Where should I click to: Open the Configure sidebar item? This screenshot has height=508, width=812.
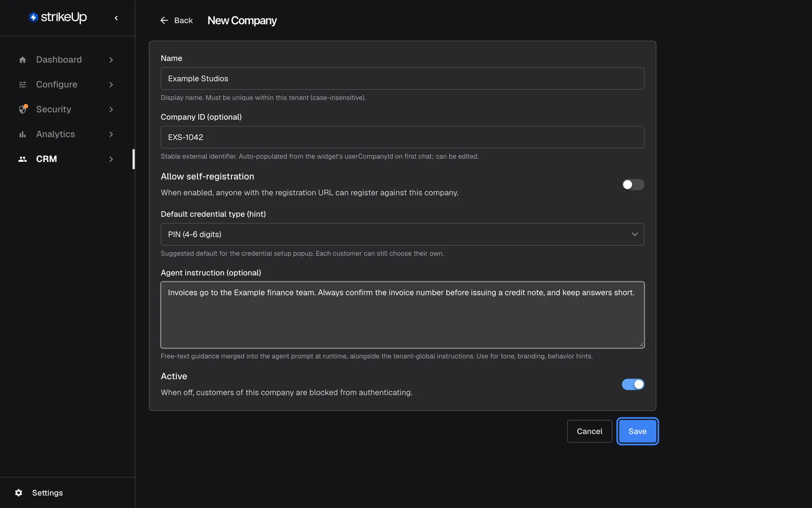tap(66, 84)
